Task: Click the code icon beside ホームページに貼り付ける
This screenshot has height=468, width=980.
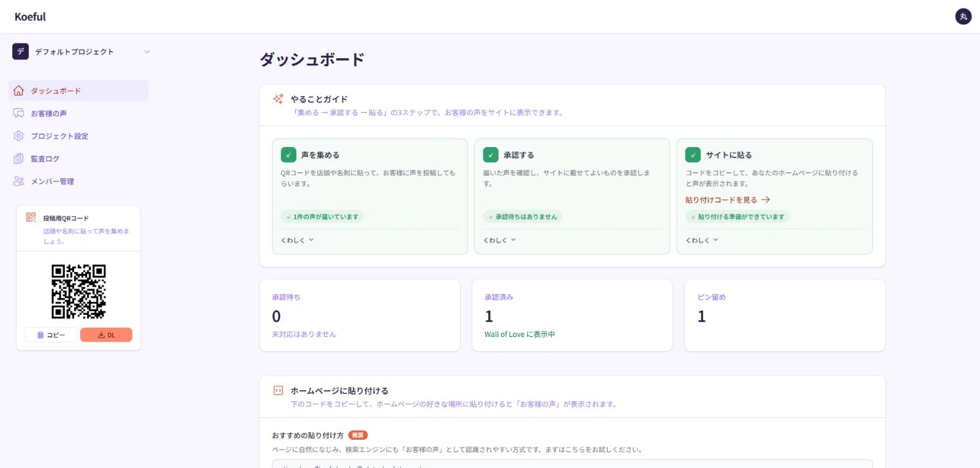Action: click(x=278, y=390)
